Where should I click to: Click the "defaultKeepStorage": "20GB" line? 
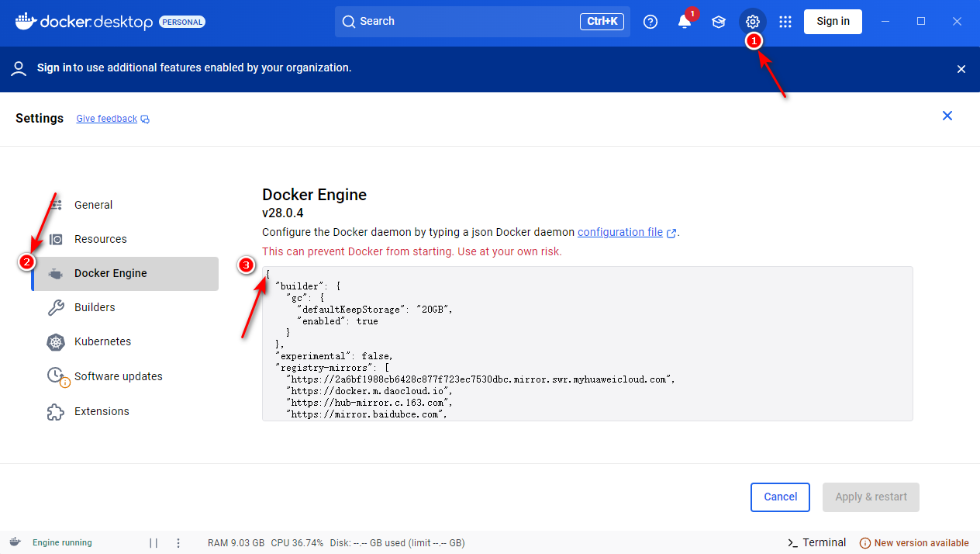point(374,309)
